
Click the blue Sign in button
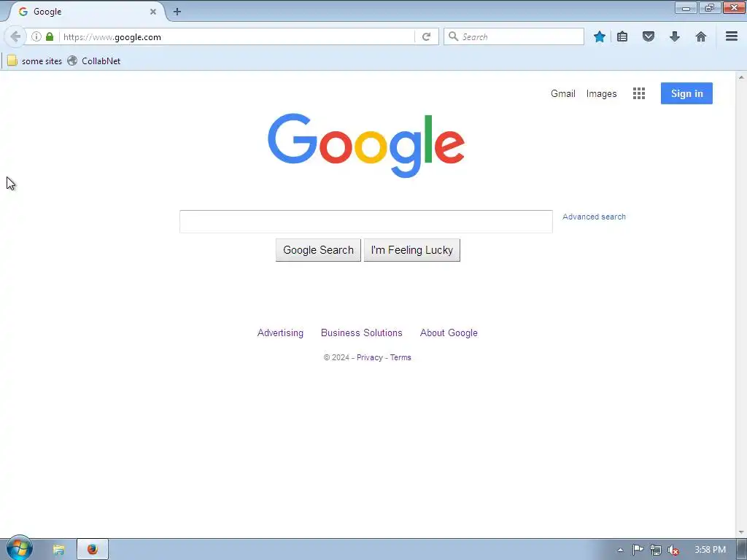686,93
